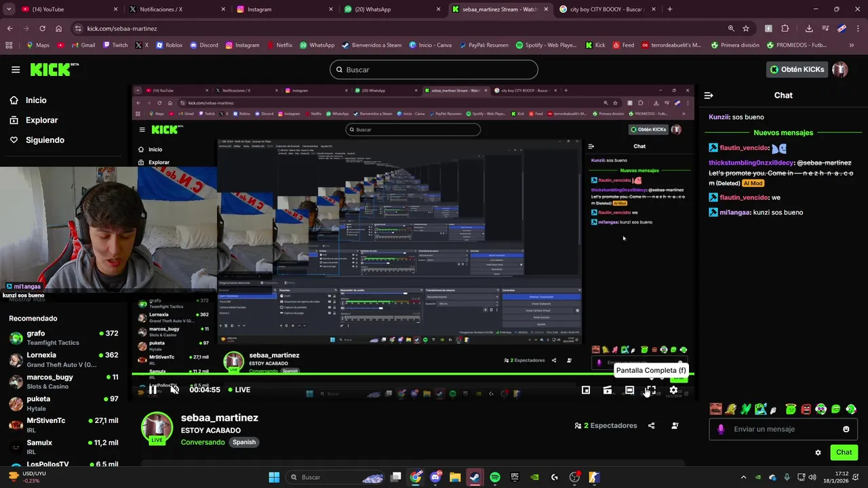Toggle picture-in-picture mode
The width and height of the screenshot is (868, 488).
pos(586,390)
